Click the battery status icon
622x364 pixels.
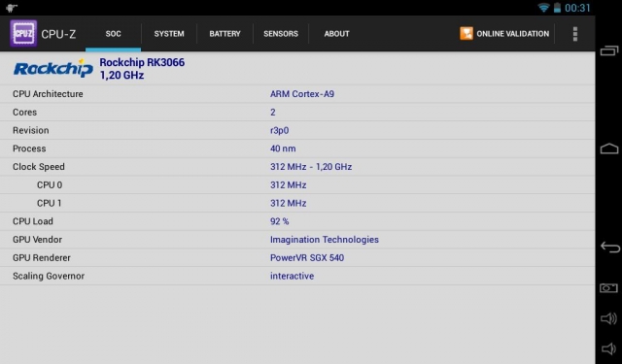click(x=557, y=8)
